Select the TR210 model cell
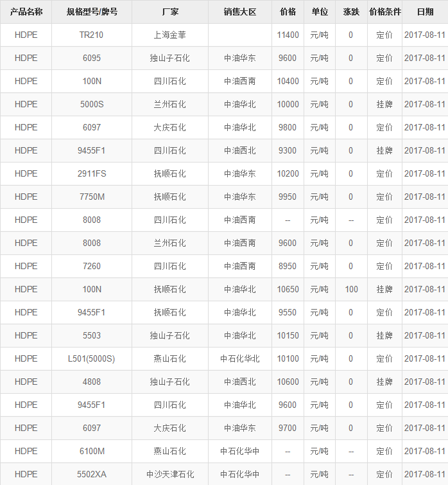This screenshot has height=485, width=448. (91, 35)
